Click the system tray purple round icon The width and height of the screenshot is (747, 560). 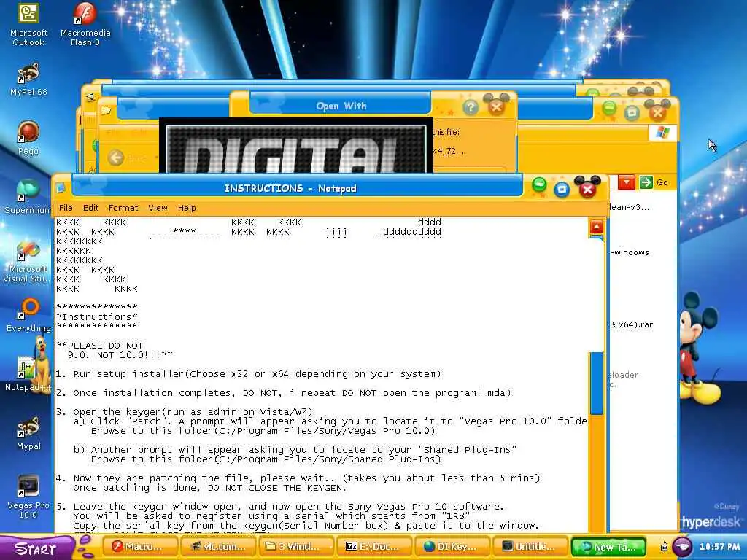682,546
